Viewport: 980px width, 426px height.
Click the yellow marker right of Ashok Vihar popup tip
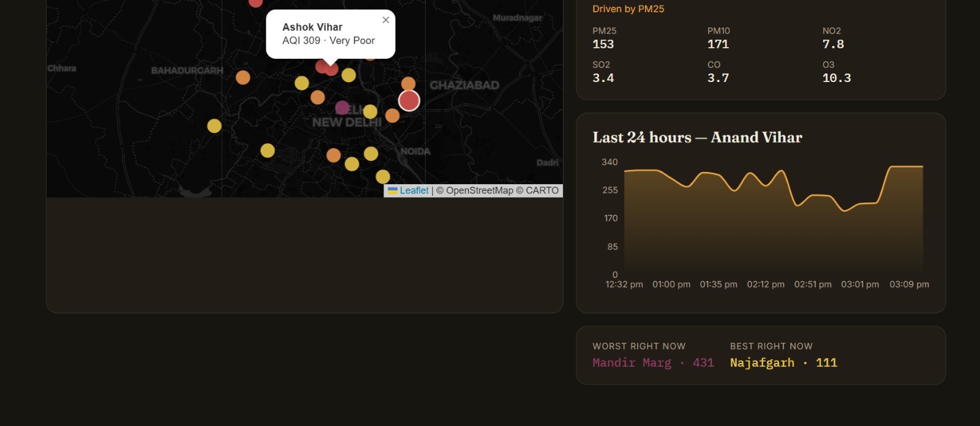point(349,75)
